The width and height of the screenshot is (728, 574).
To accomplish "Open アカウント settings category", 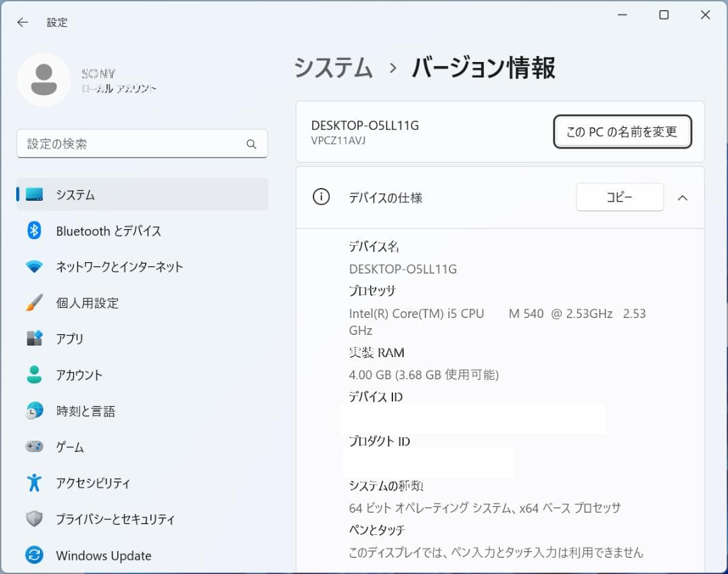I will [142, 375].
